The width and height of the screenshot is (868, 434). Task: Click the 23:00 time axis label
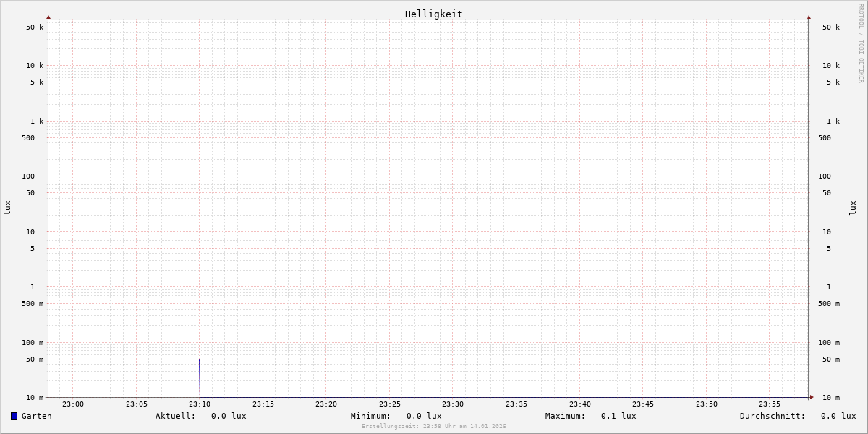coord(73,404)
